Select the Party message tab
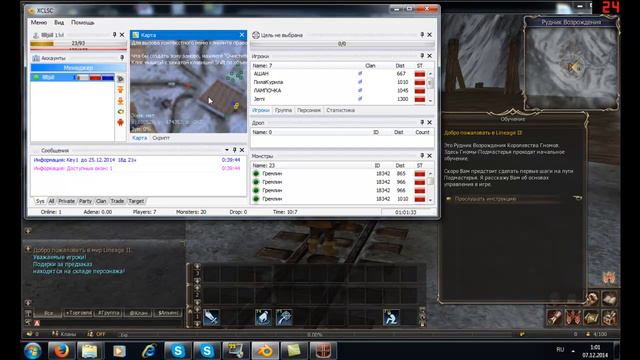Viewport: 640px width, 360px height. (85, 201)
